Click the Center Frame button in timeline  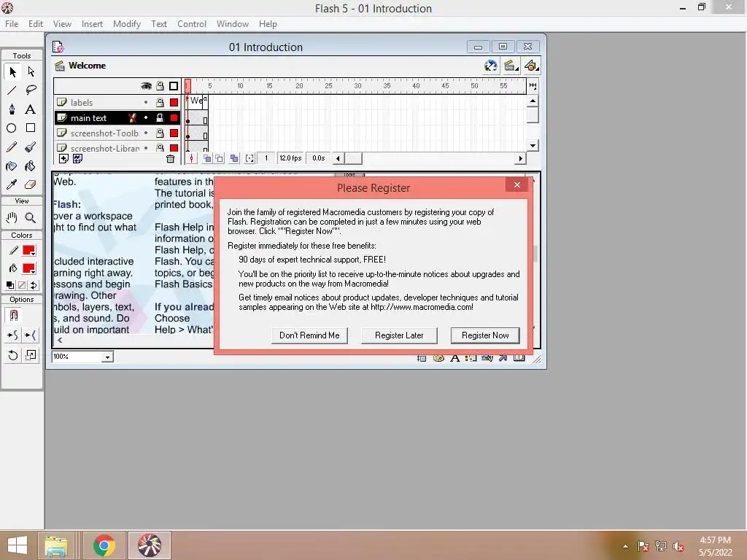pos(192,158)
